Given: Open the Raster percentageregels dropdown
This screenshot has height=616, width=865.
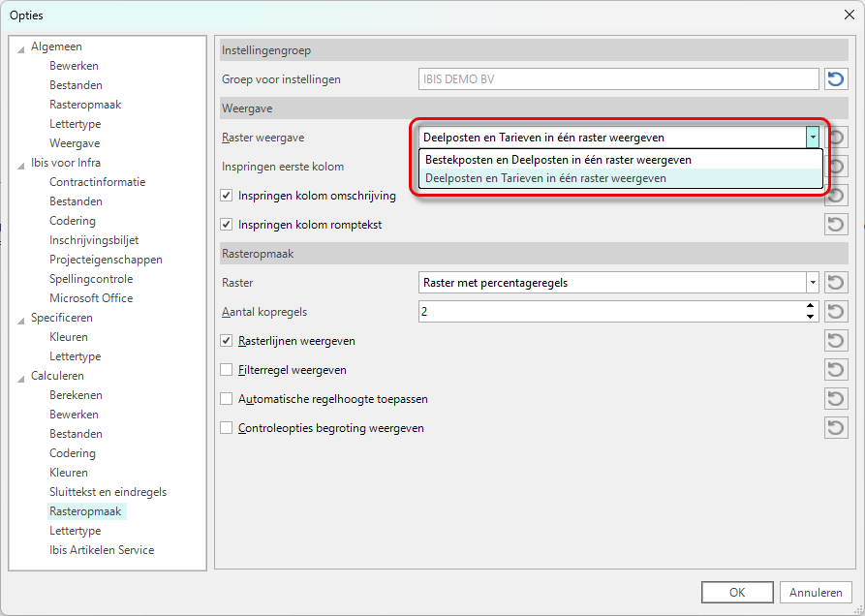Looking at the screenshot, I should coord(812,283).
